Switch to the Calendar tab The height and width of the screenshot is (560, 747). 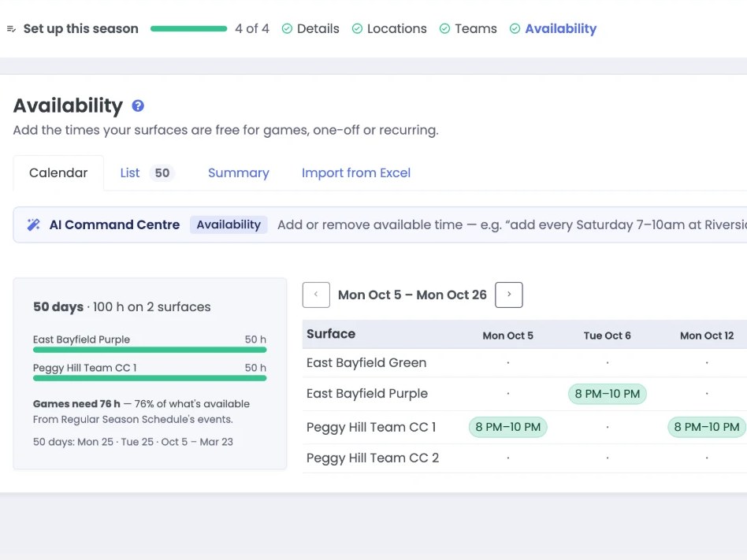58,172
